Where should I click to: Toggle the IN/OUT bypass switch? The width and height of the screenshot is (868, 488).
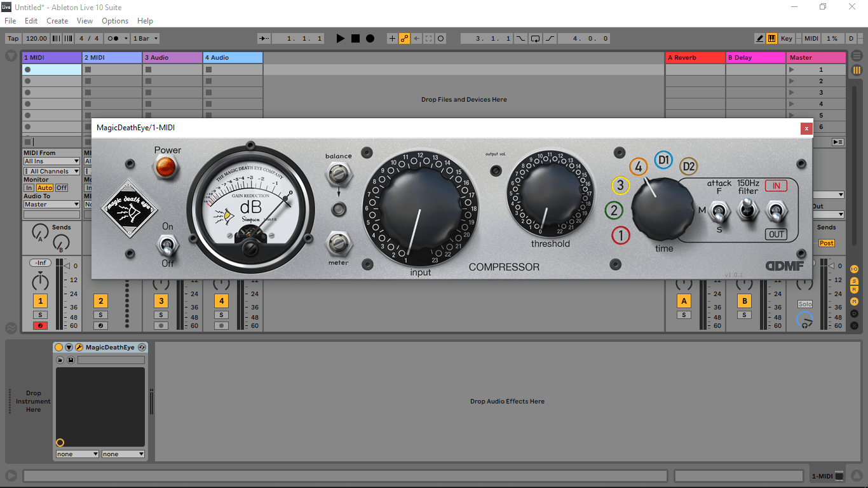coord(776,210)
